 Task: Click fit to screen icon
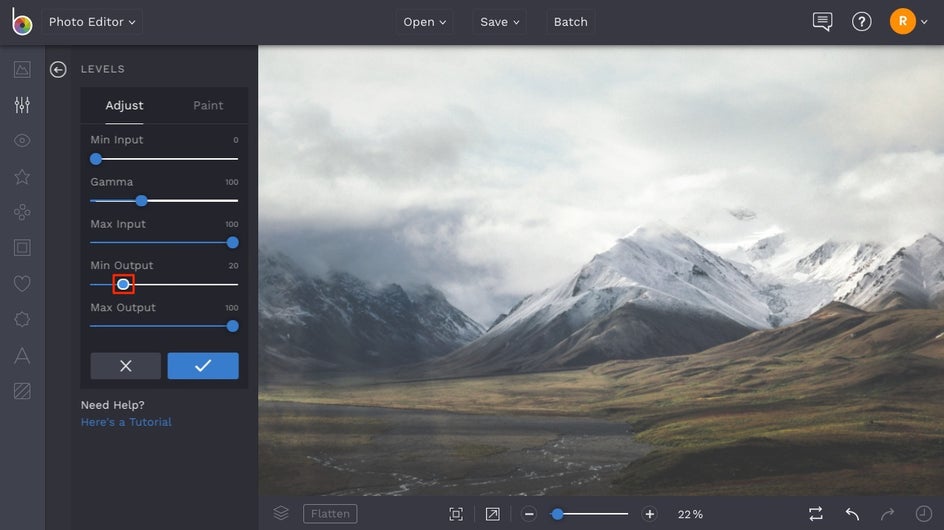[456, 514]
